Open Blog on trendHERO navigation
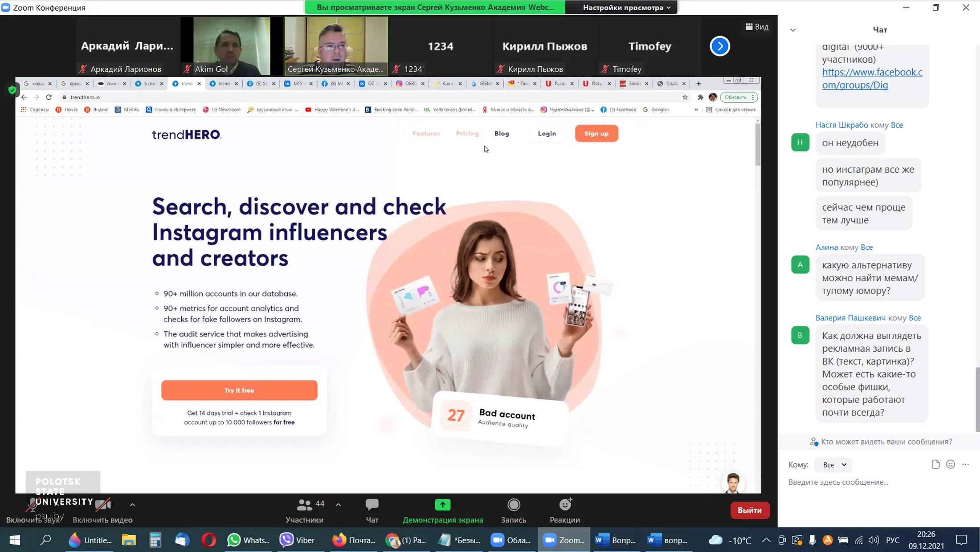Image resolution: width=980 pixels, height=552 pixels. pyautogui.click(x=502, y=134)
